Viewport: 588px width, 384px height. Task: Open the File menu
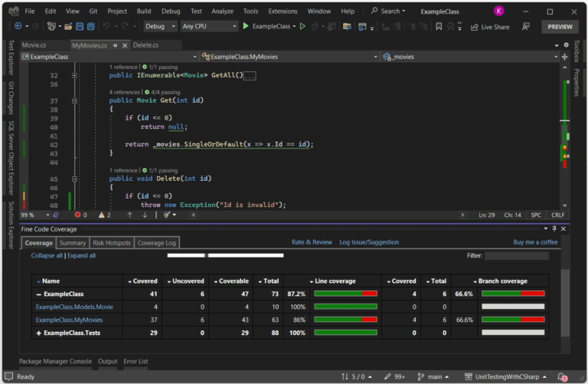click(x=30, y=11)
